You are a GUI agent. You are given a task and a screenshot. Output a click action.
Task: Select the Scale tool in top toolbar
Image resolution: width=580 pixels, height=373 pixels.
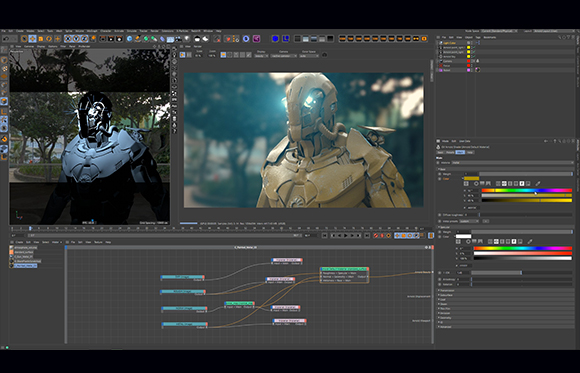pyautogui.click(x=41, y=38)
